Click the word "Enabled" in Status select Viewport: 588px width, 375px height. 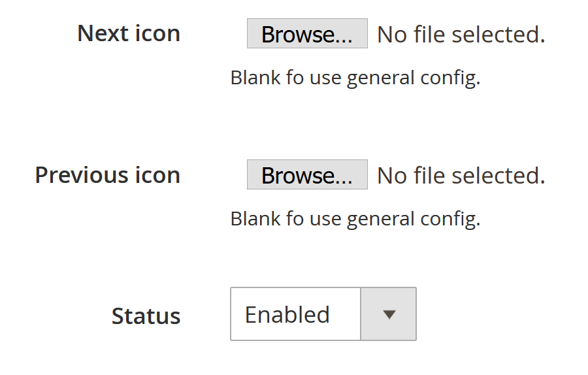coord(287,314)
